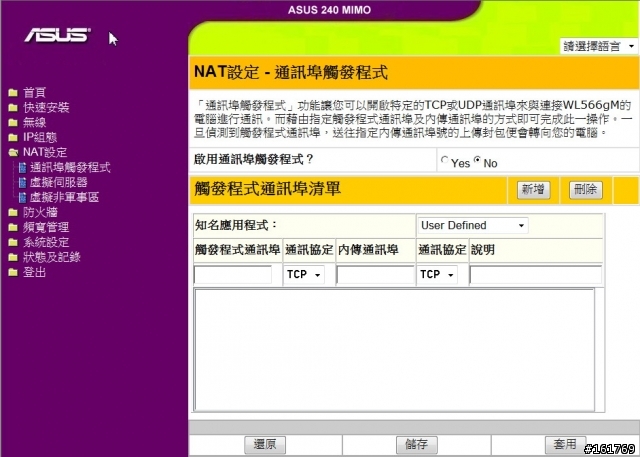Open 頻寬管理 menu item
Image resolution: width=640 pixels, height=457 pixels.
(46, 227)
